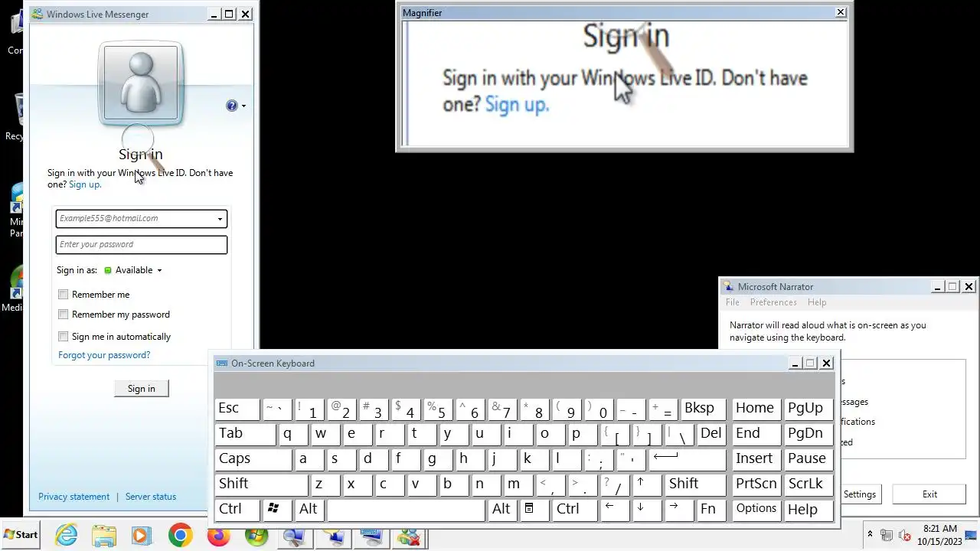The height and width of the screenshot is (551, 980).
Task: Launch Windows Media Player from taskbar
Action: [x=142, y=536]
